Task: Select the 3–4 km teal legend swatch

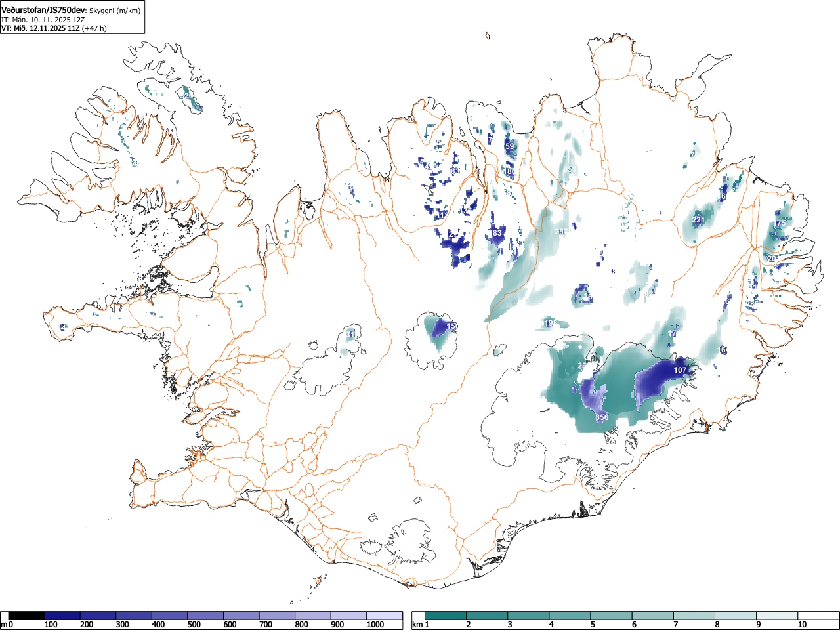Action: point(529,616)
